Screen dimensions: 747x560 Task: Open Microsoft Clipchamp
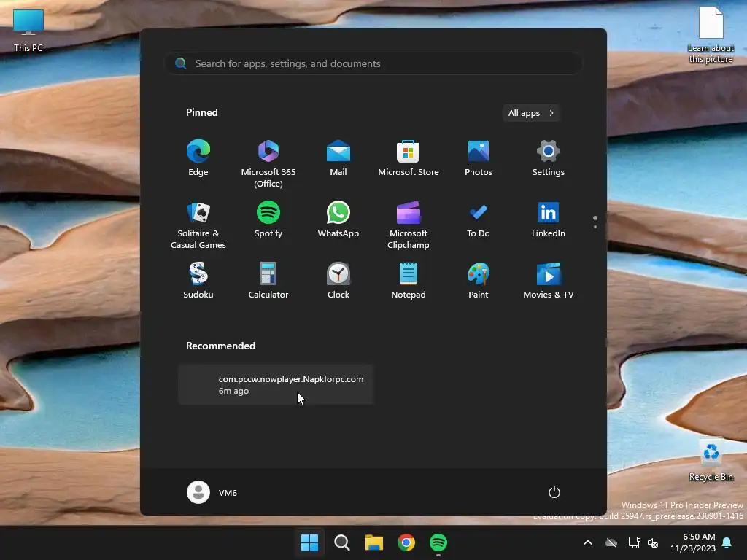[x=409, y=225]
